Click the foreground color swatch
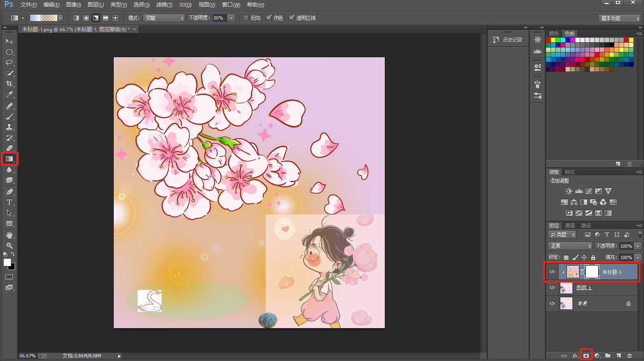The image size is (644, 361). tap(7, 262)
